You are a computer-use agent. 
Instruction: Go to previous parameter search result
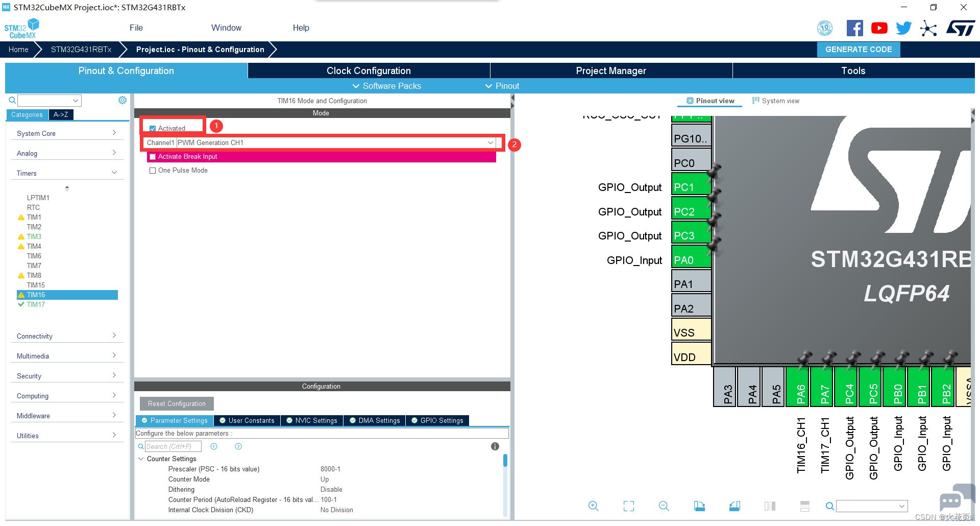214,446
